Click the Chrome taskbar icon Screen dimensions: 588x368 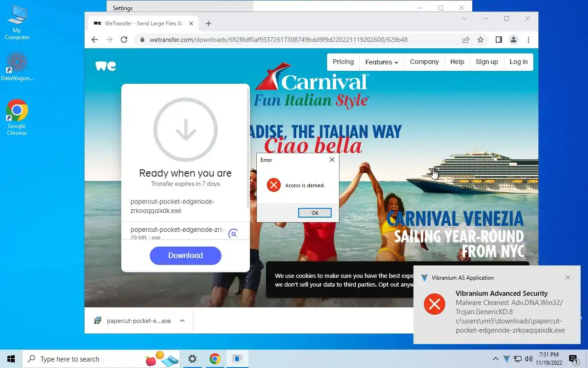(215, 359)
